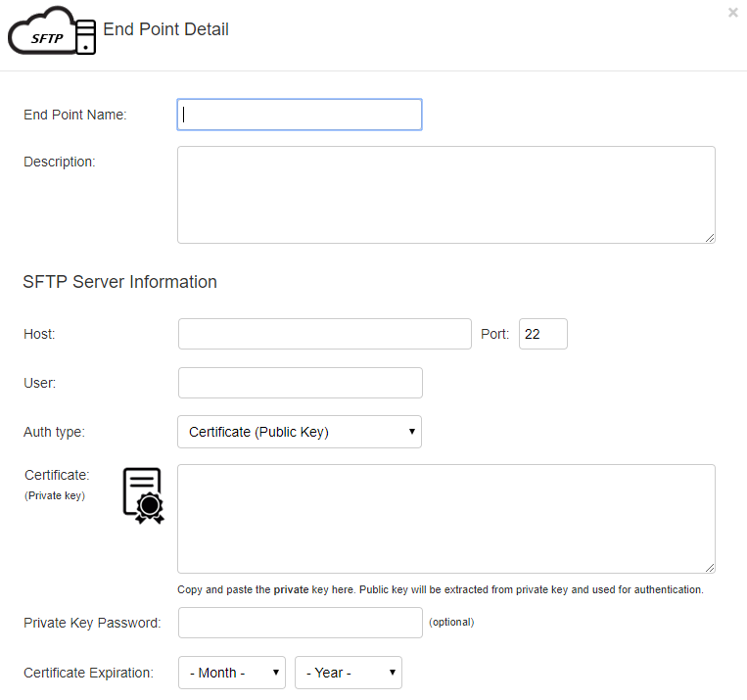Open the Auth type dropdown

coord(300,431)
